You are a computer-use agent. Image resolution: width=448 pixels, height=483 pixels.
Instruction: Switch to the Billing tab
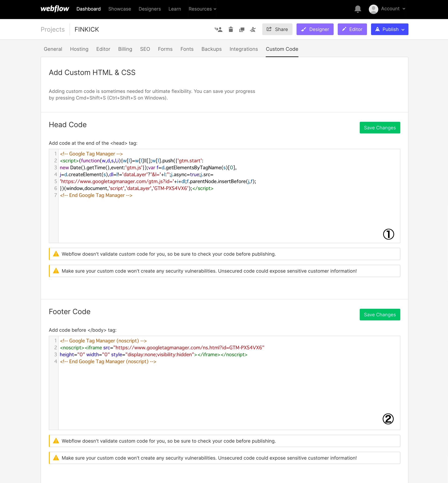coord(125,49)
